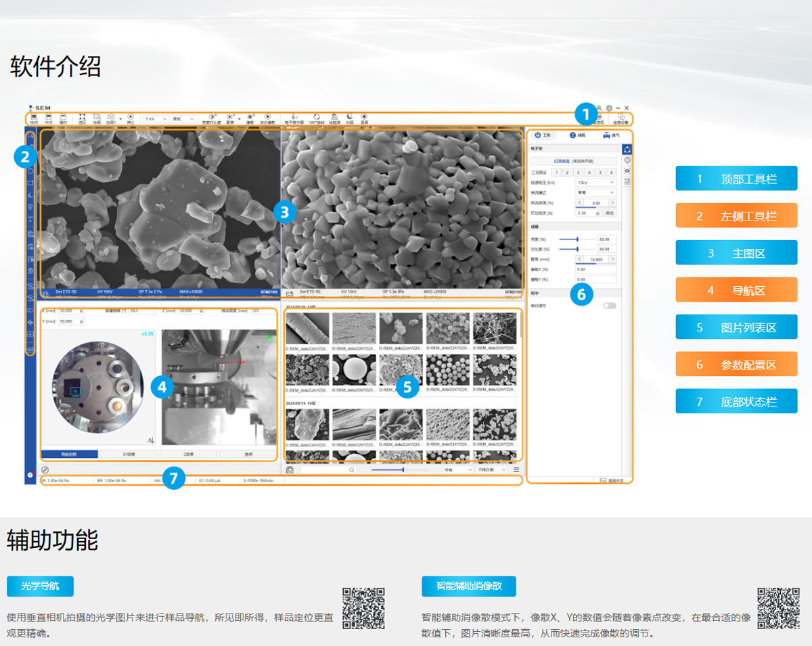This screenshot has height=646, width=812.
Task: Adjust the brightness (亮度) slider
Action: (577, 239)
